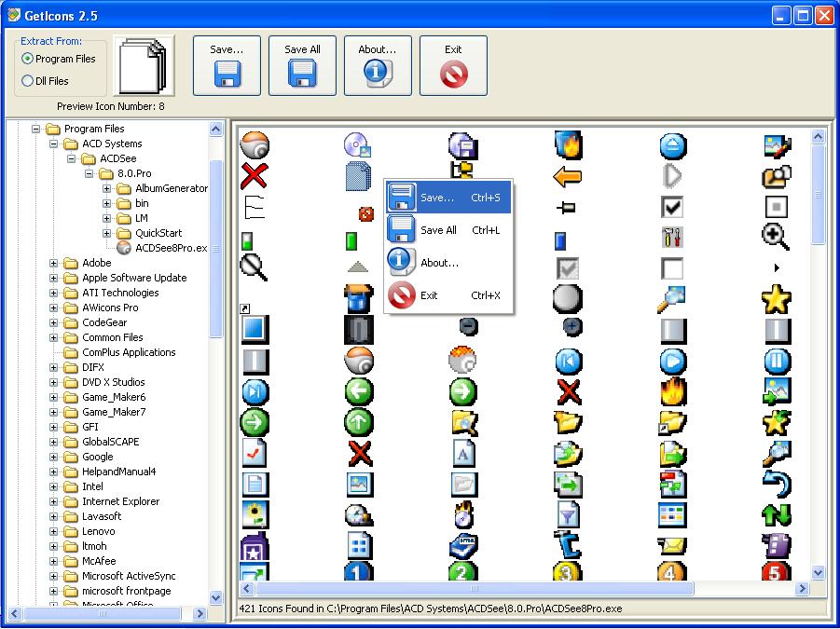Select the red X icon in second grid row

254,176
